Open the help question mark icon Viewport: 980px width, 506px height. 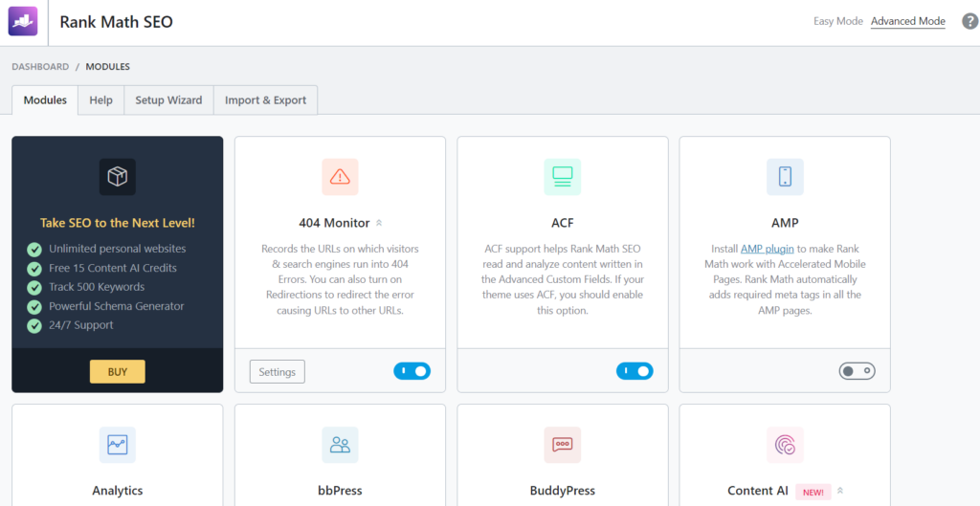coord(969,22)
